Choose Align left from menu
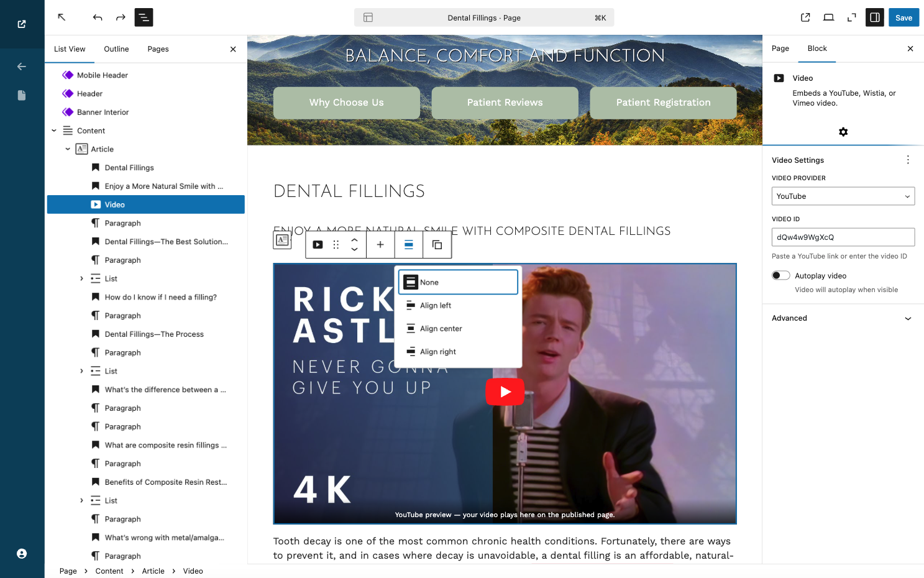This screenshot has height=578, width=924. (458, 305)
